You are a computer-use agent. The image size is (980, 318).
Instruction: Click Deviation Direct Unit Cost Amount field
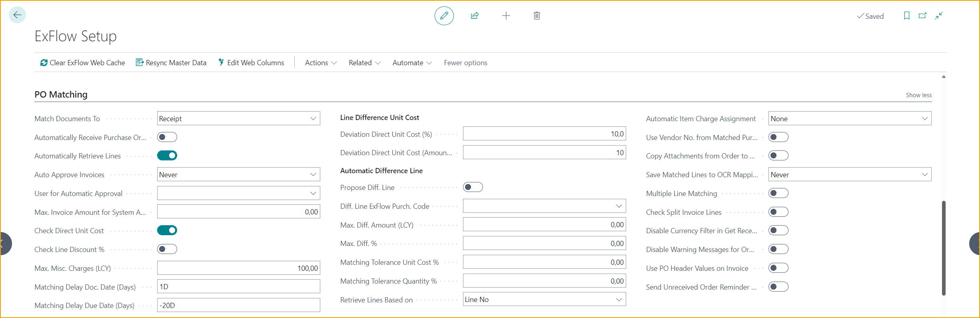[x=544, y=152]
